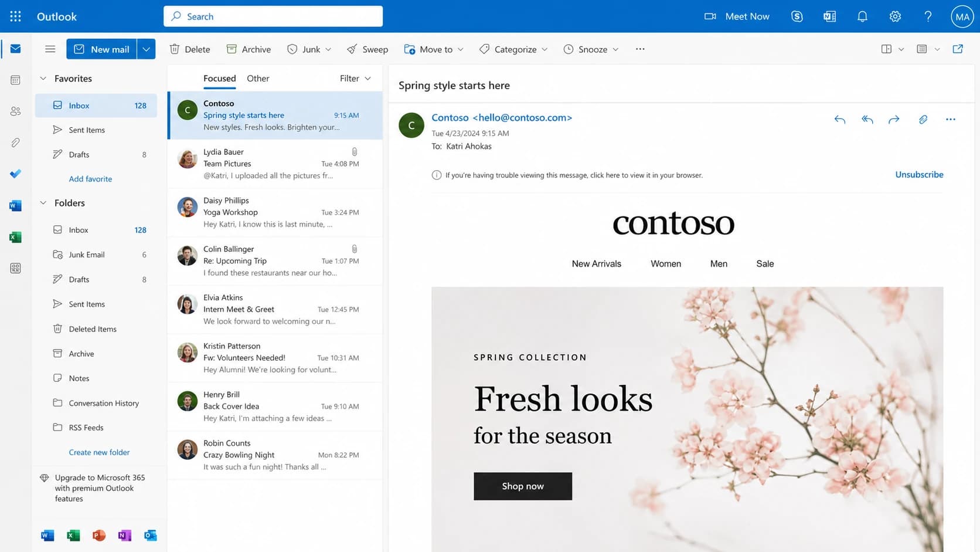Open the Deleted Items folder
This screenshot has width=980, height=552.
coord(96,329)
